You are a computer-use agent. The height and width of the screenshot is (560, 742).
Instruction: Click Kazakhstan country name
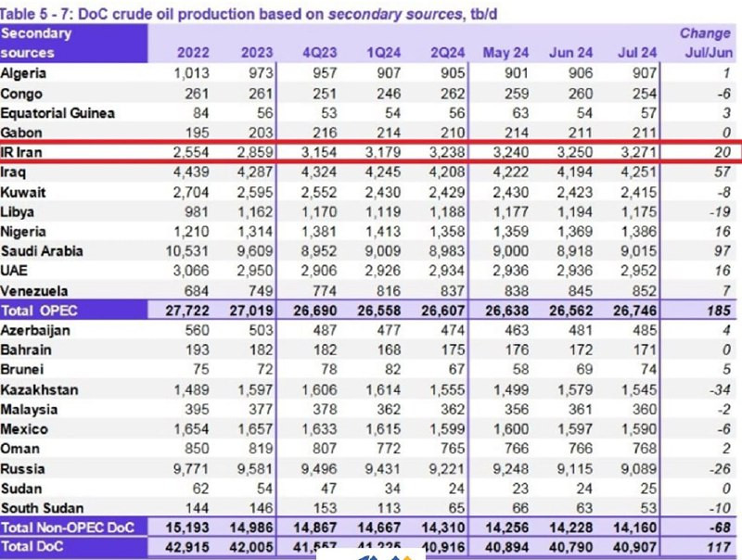click(39, 389)
